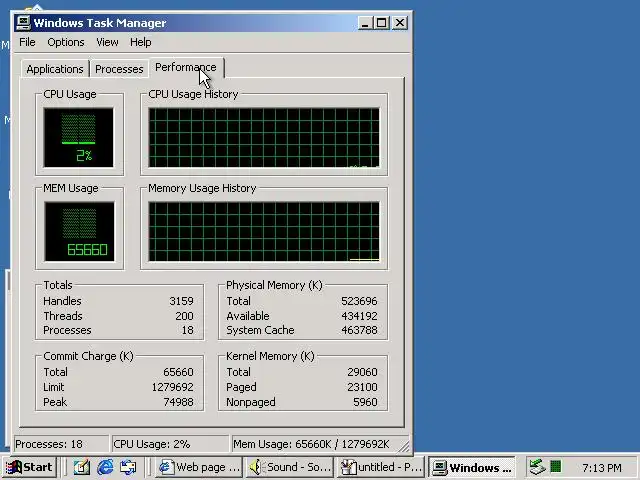The width and height of the screenshot is (640, 480).
Task: Select the Performance tab
Action: point(186,67)
